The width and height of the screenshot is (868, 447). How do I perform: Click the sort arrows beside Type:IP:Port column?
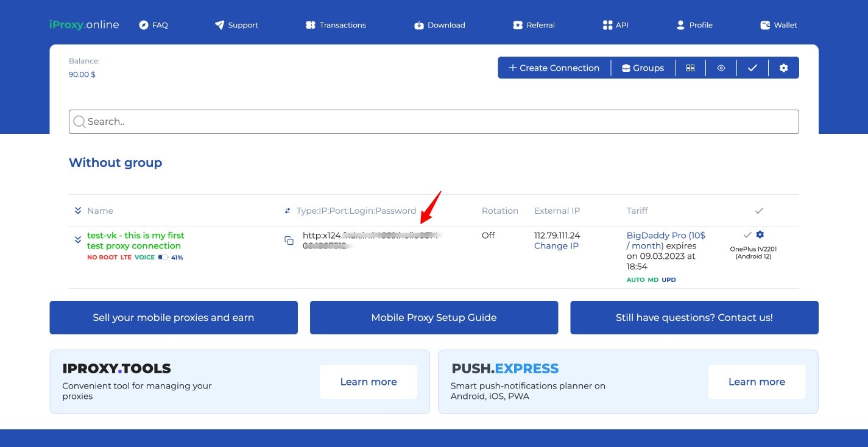288,211
